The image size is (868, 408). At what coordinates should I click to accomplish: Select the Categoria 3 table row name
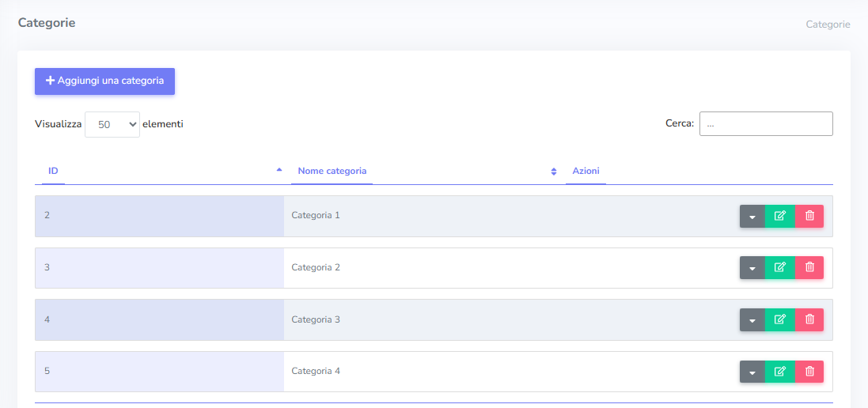point(316,319)
